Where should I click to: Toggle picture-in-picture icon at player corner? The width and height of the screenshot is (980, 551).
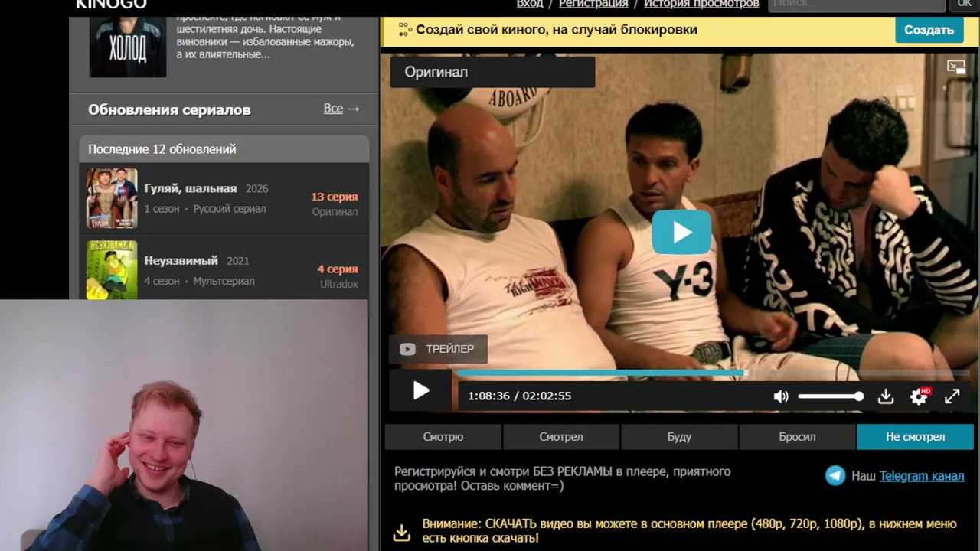956,67
